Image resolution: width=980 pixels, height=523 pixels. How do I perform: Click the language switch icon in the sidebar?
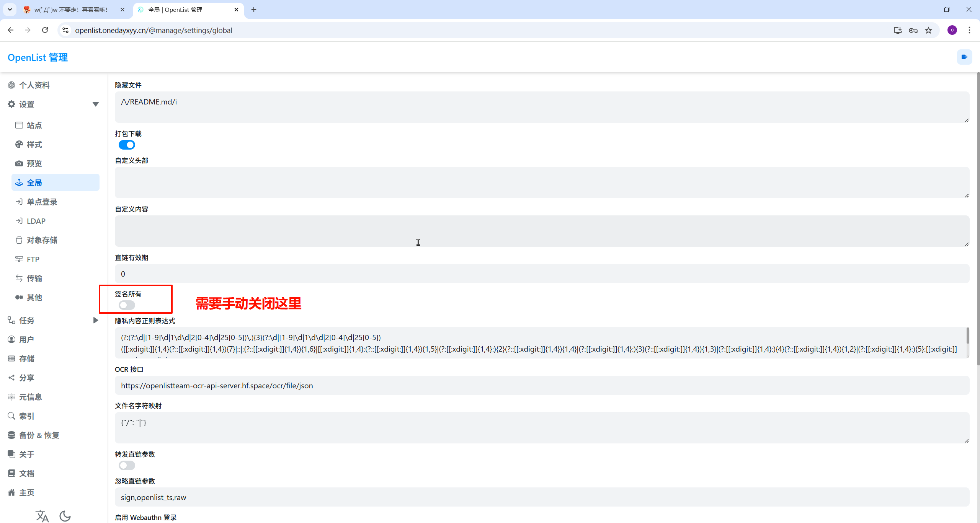tap(42, 516)
